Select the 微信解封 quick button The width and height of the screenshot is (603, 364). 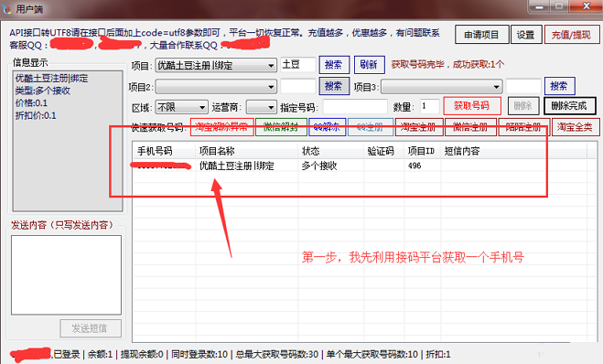(x=281, y=127)
